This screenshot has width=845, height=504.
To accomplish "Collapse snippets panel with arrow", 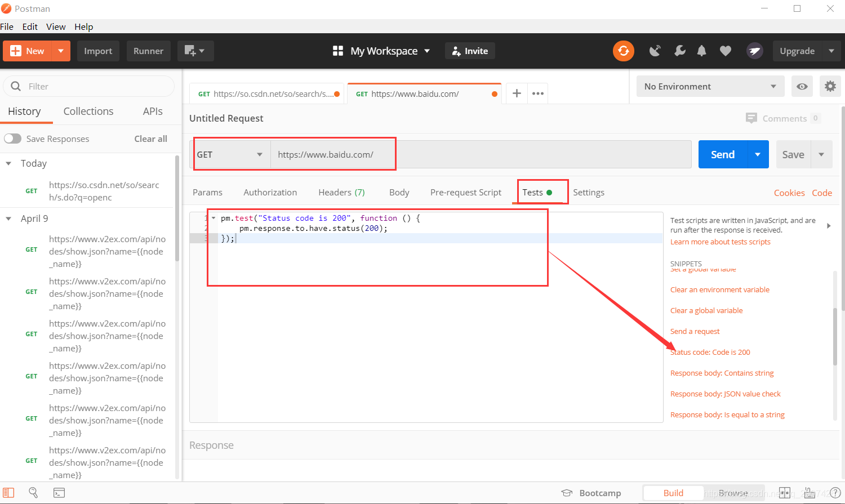I will pos(829,226).
